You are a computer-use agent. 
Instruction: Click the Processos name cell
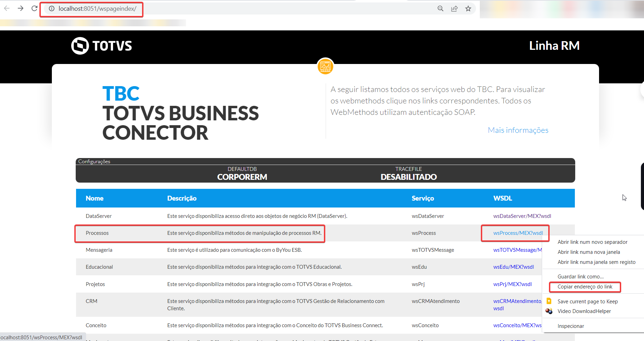(97, 233)
